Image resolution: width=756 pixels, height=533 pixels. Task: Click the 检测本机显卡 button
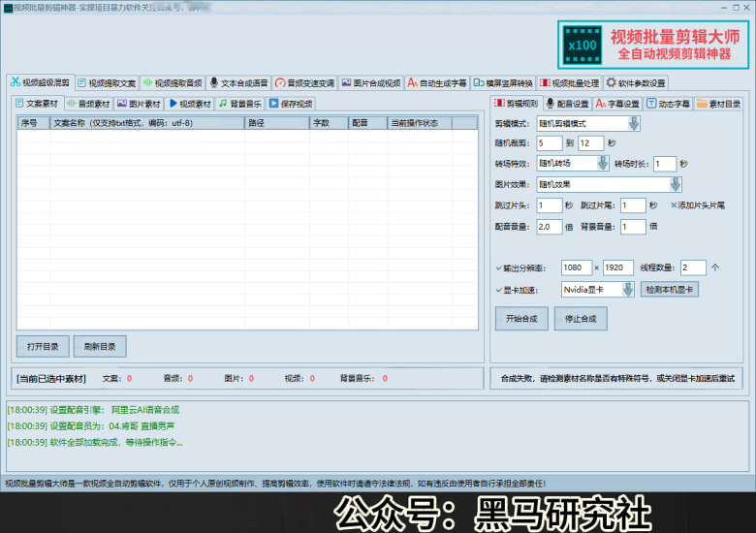tap(669, 290)
